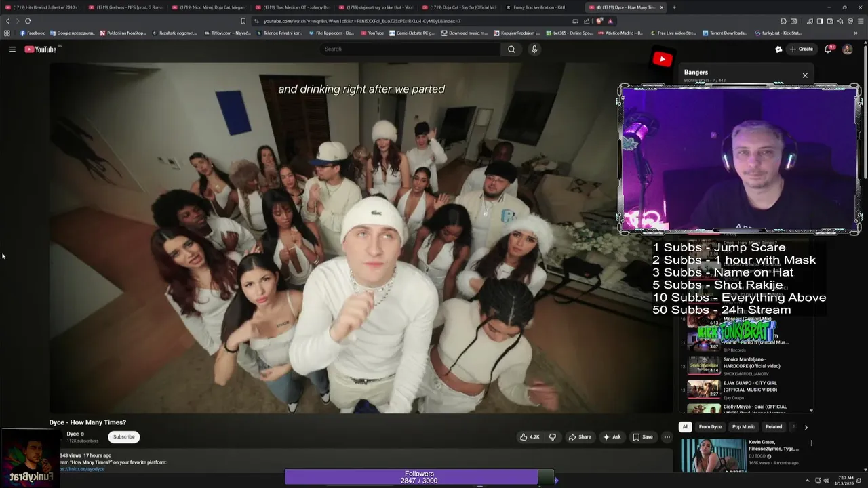
Task: Show more bookmarks with the overflow chevron
Action: [856, 33]
